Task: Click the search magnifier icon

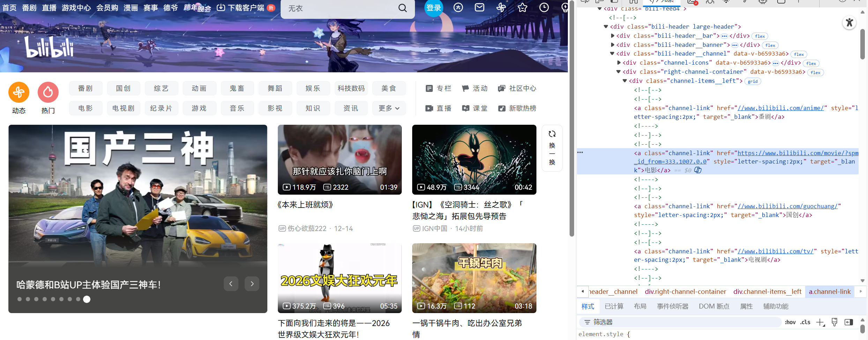Action: tap(403, 8)
